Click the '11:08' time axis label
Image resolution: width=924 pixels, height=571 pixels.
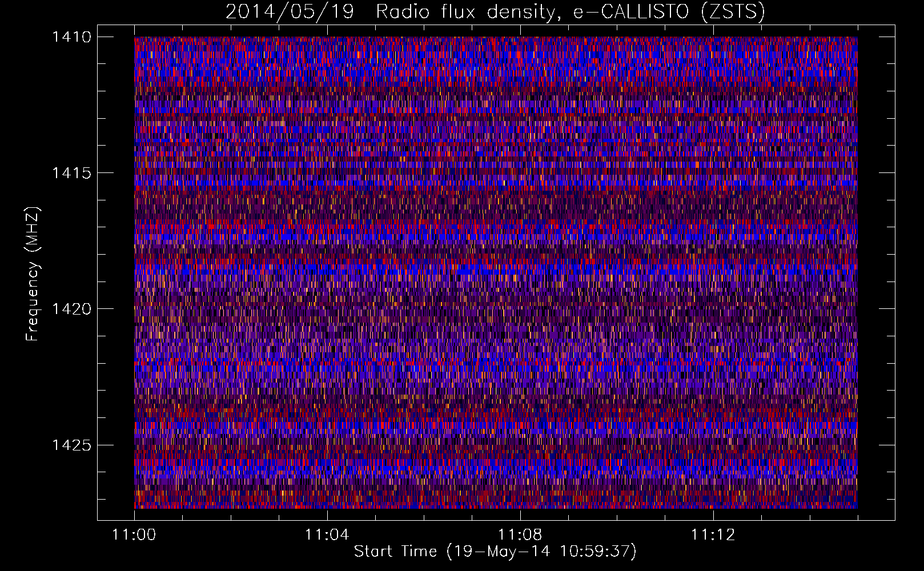tap(520, 535)
